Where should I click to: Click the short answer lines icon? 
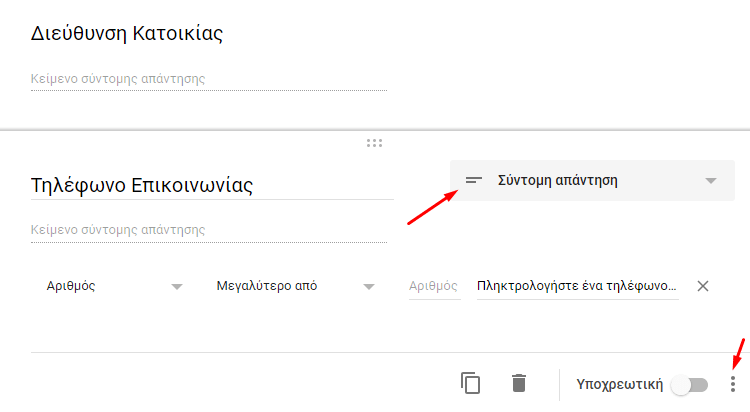(x=474, y=180)
